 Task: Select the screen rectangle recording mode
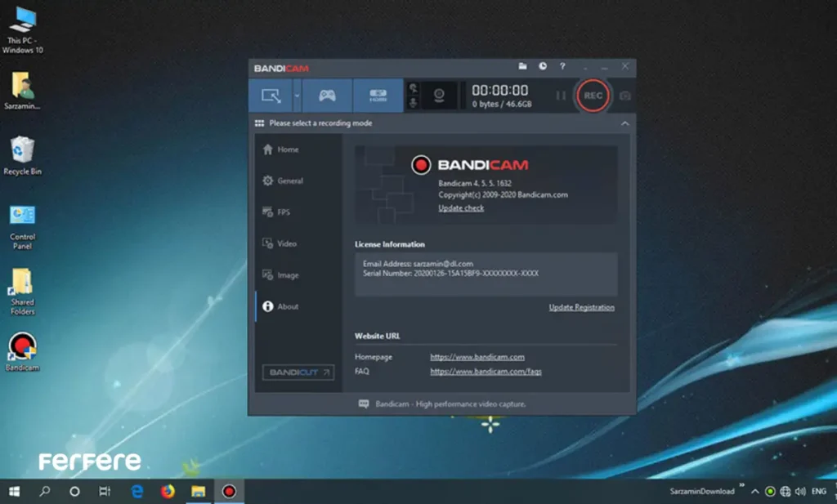[x=271, y=96]
